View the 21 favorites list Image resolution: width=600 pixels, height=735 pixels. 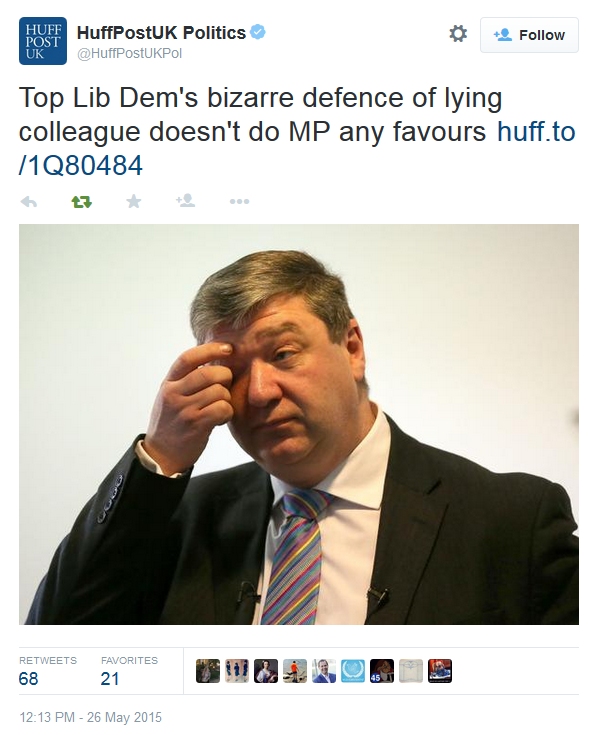(x=129, y=671)
